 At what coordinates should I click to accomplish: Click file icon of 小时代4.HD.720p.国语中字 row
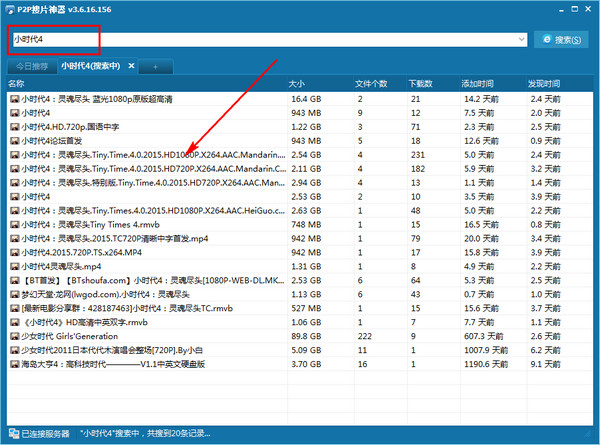[x=14, y=127]
